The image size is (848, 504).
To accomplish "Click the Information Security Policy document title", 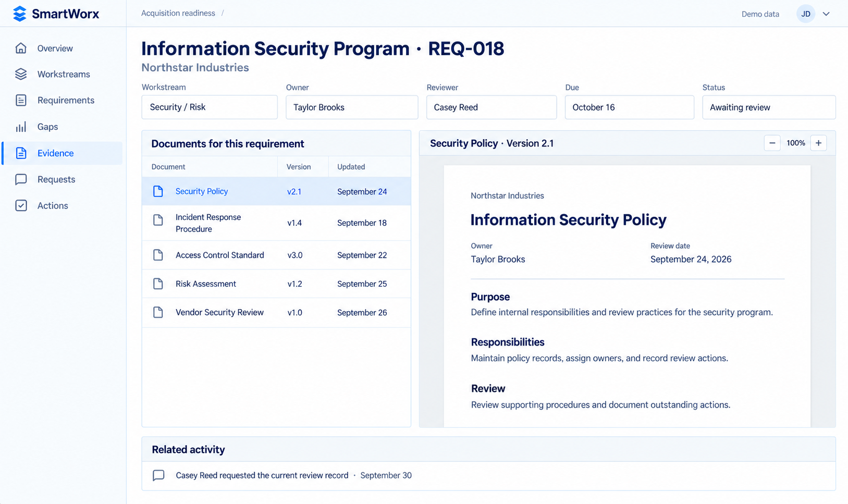I will (568, 220).
